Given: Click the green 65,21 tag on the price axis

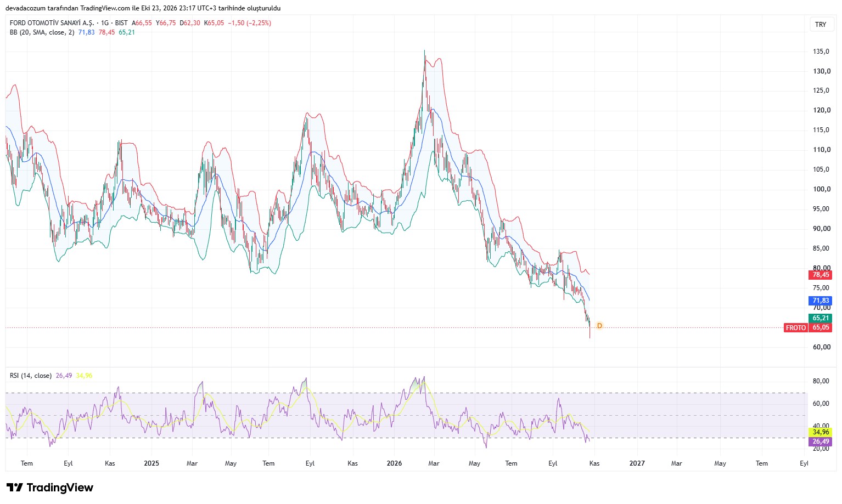Looking at the screenshot, I should [x=821, y=318].
